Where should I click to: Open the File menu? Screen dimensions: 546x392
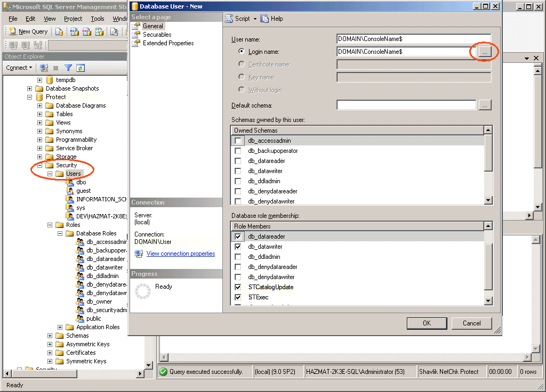tap(13, 19)
